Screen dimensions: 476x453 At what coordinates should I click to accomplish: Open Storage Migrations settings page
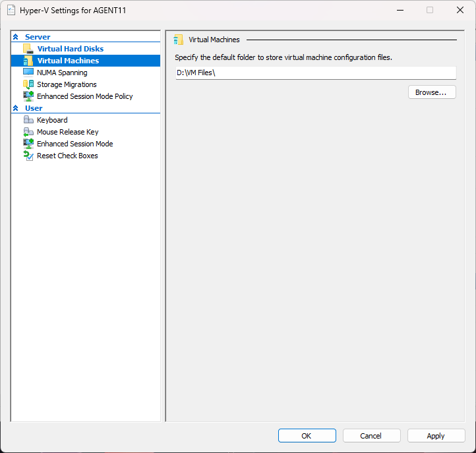coord(67,84)
